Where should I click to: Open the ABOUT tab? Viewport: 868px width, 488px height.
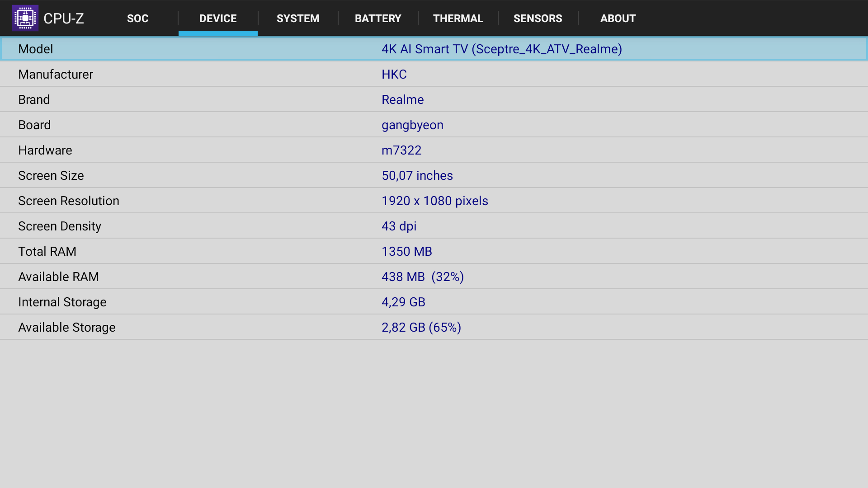pos(618,19)
